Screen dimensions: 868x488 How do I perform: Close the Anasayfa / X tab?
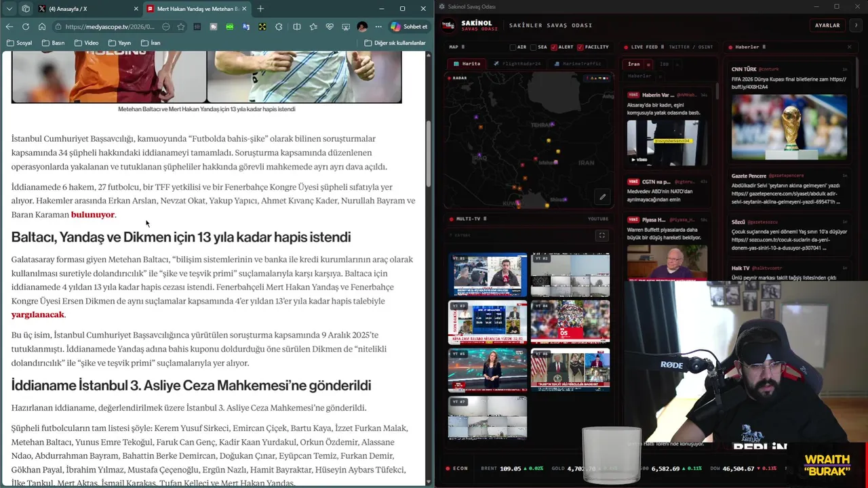click(136, 9)
